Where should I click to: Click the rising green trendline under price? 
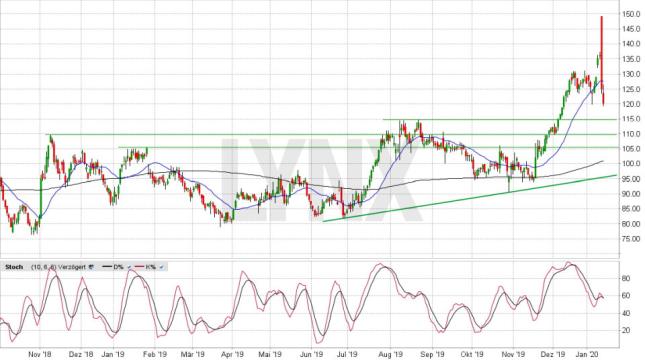(470, 198)
